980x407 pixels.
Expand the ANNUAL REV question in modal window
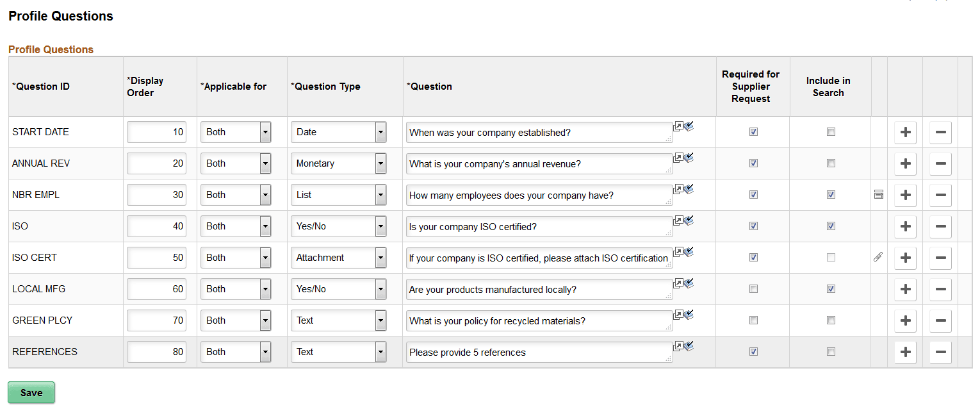click(678, 158)
